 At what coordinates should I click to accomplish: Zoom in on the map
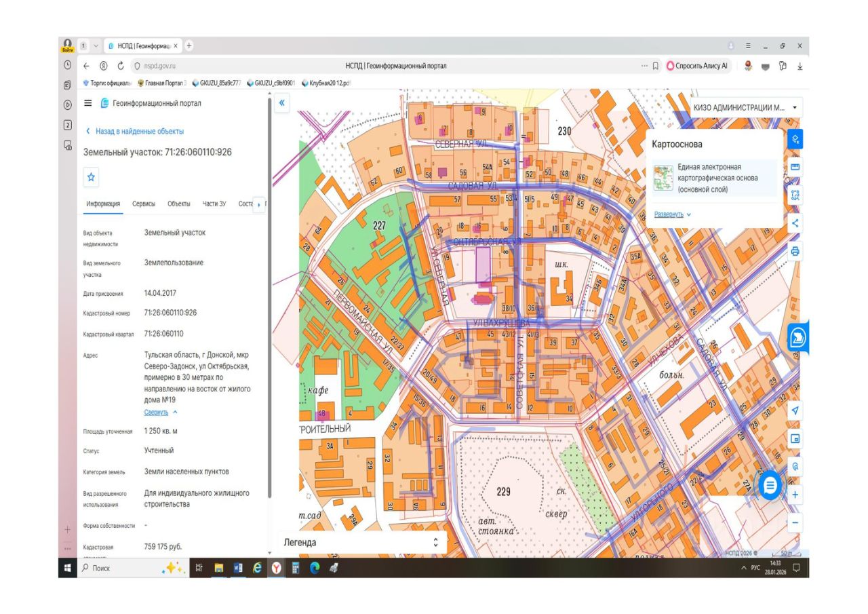(795, 495)
